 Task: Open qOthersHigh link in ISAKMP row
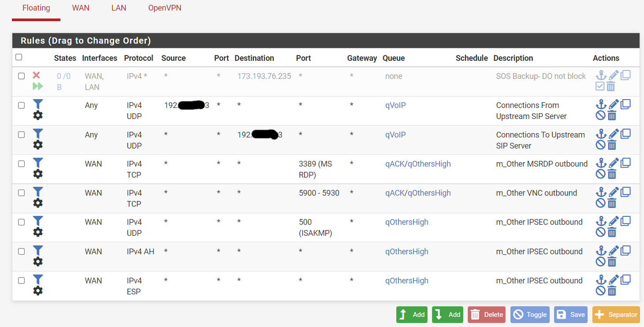[407, 222]
